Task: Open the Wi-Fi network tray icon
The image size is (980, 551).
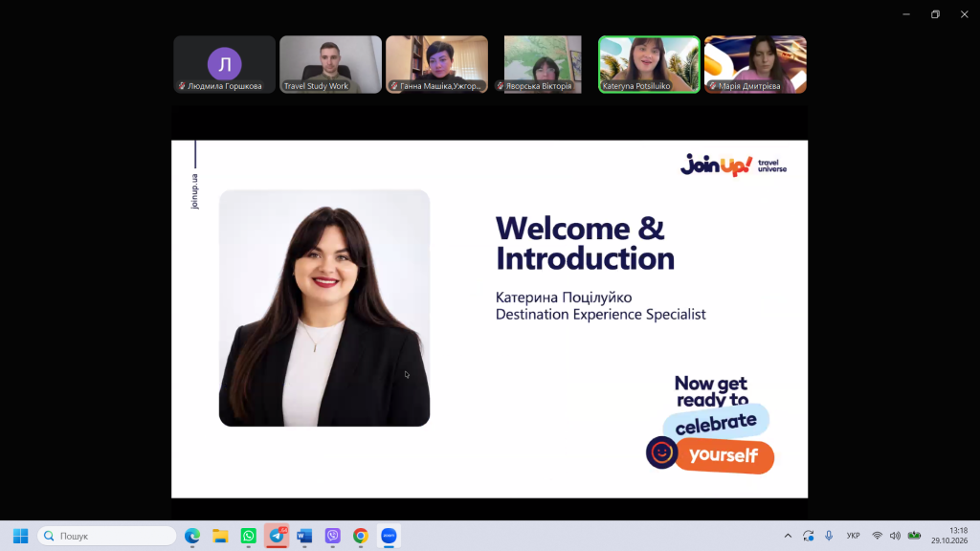Action: tap(878, 536)
